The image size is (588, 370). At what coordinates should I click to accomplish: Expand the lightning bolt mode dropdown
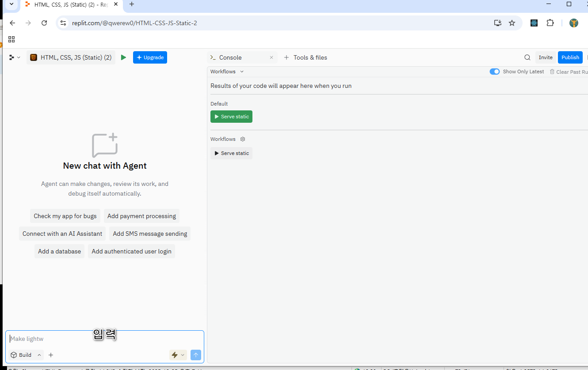178,355
